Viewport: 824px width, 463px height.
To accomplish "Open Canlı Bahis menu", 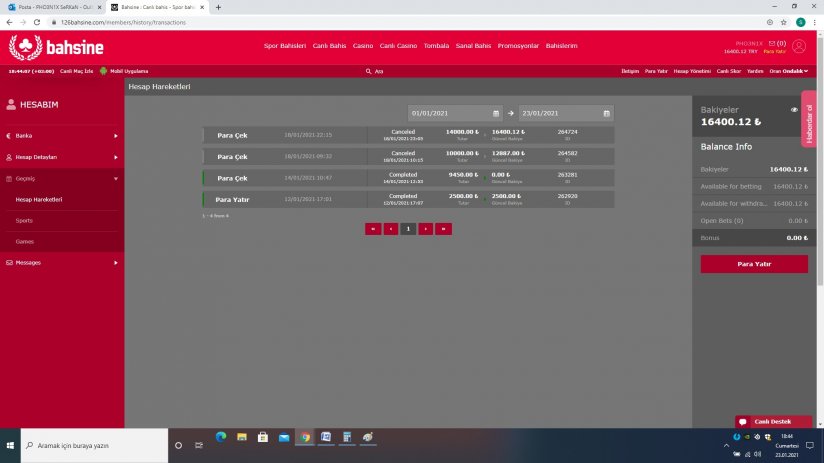I will 329,46.
